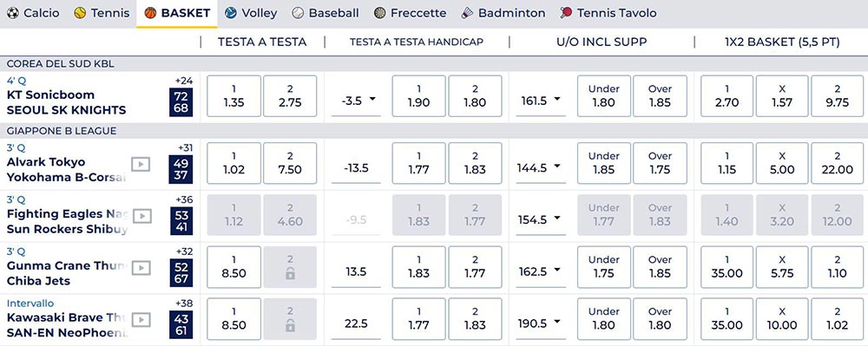Open video icon for Gunma Crane Thunders match
868x346 pixels.
[141, 268]
